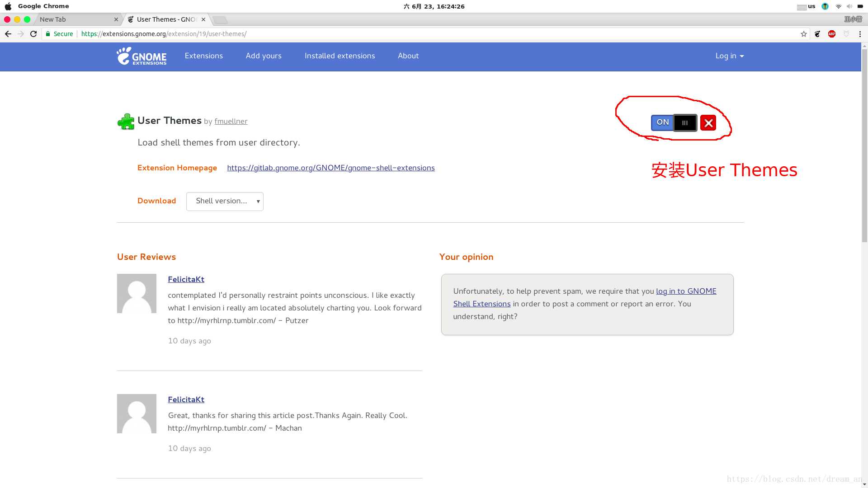Screen dimensions: 868x488
Task: Select the User Themes browser tab
Action: click(166, 19)
